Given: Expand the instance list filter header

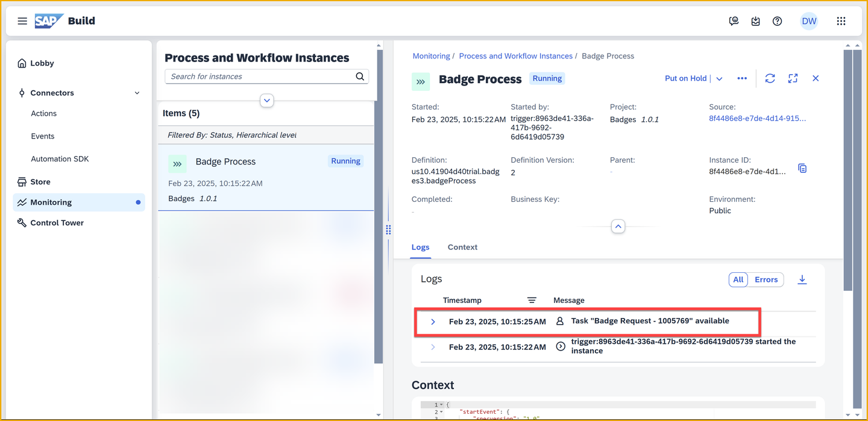Looking at the screenshot, I should (267, 101).
